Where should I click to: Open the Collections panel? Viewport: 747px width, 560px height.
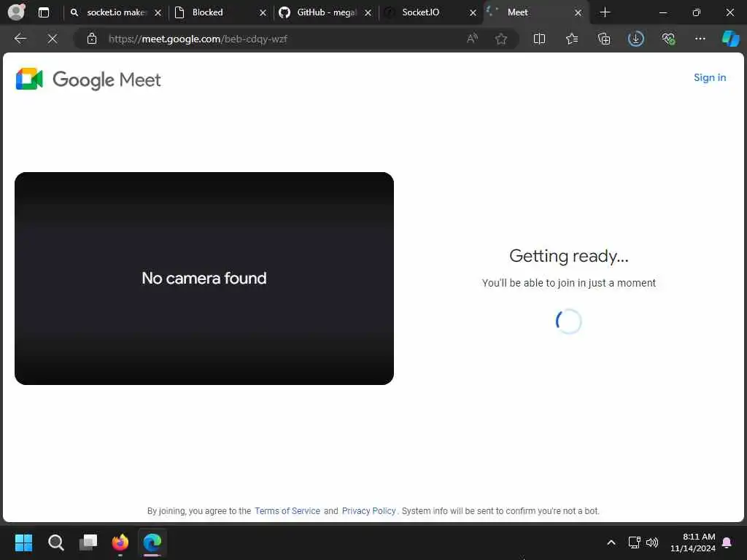(603, 39)
